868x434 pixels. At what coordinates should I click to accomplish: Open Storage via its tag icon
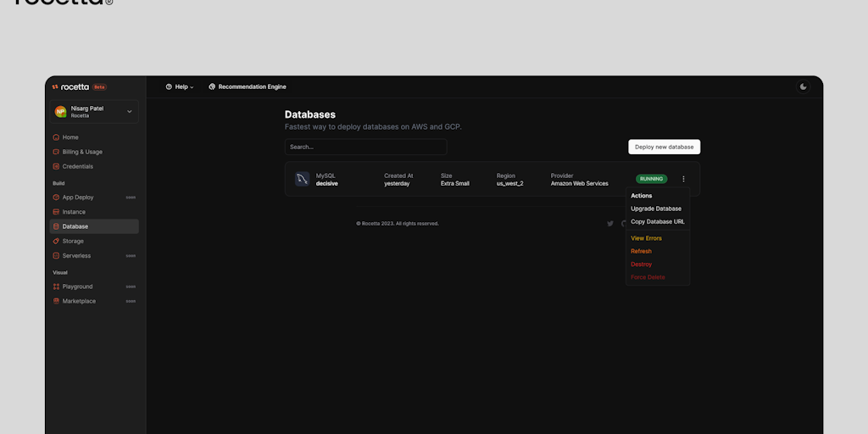click(x=56, y=241)
